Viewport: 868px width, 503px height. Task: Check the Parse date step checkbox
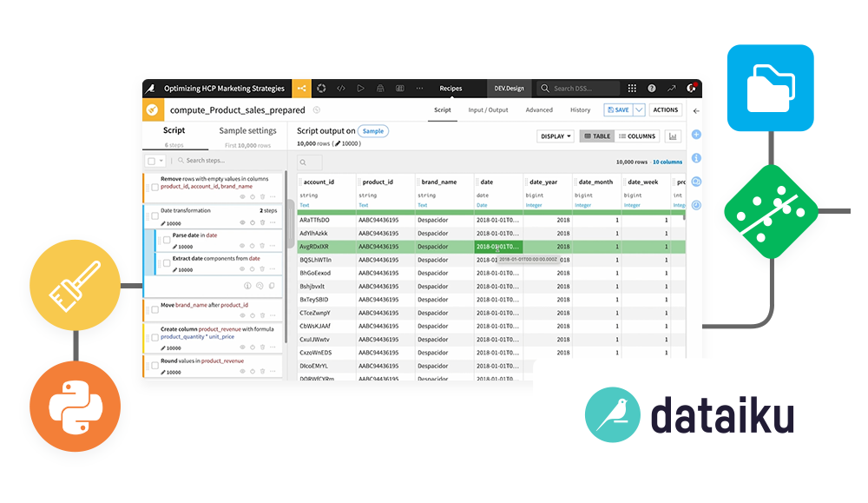tap(167, 240)
